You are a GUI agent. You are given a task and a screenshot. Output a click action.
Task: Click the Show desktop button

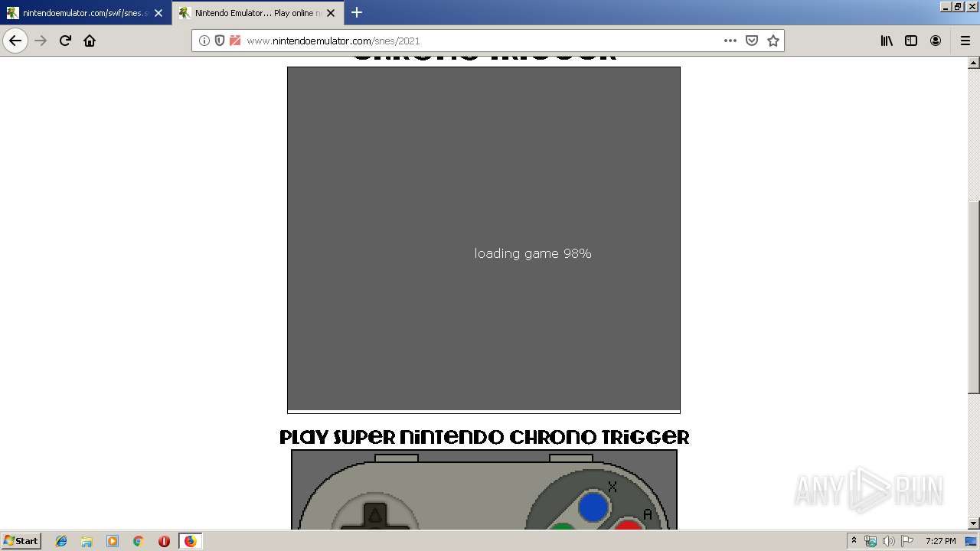pos(972,541)
